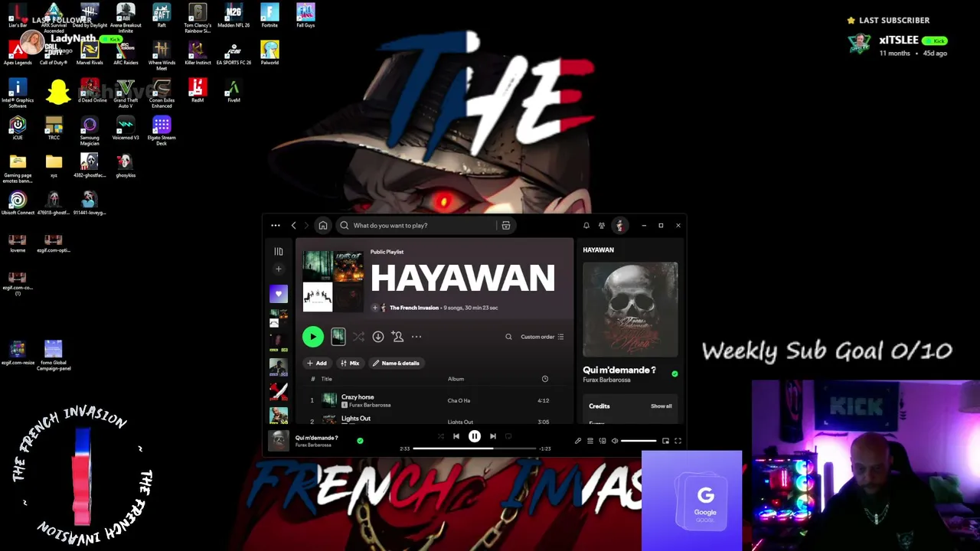Open The French Invasion profile link
The width and height of the screenshot is (980, 551).
coord(414,308)
